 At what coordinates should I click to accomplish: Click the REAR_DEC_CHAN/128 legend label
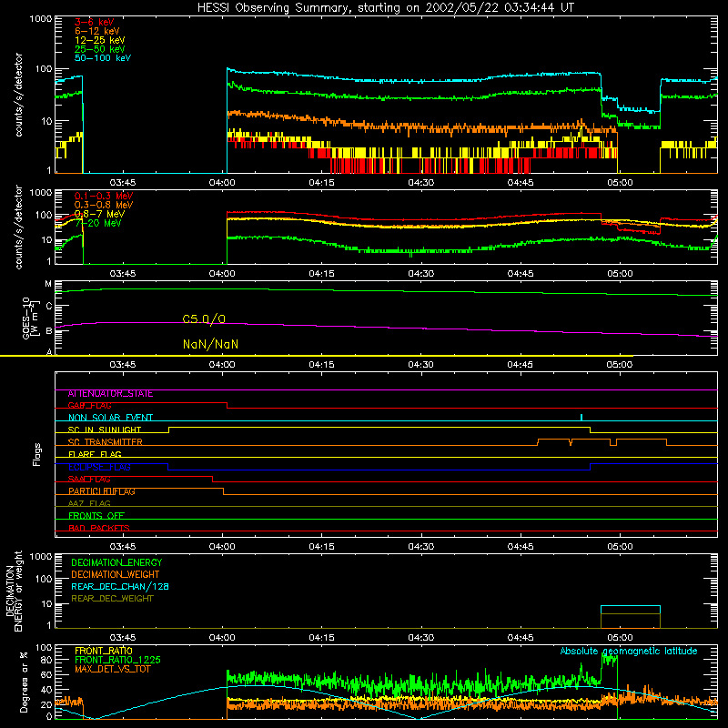tap(120, 586)
